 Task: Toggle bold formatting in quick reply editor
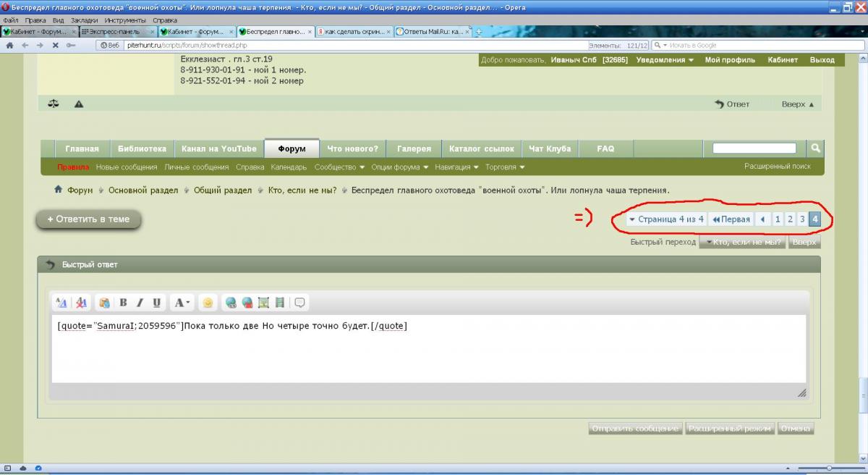click(123, 303)
